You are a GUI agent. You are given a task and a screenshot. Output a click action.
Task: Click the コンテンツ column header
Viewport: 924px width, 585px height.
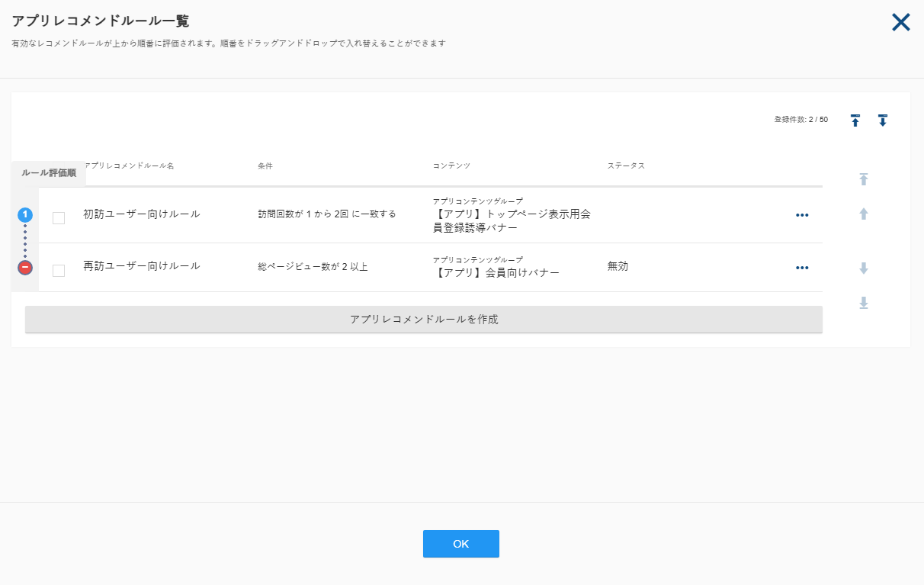tap(451, 166)
